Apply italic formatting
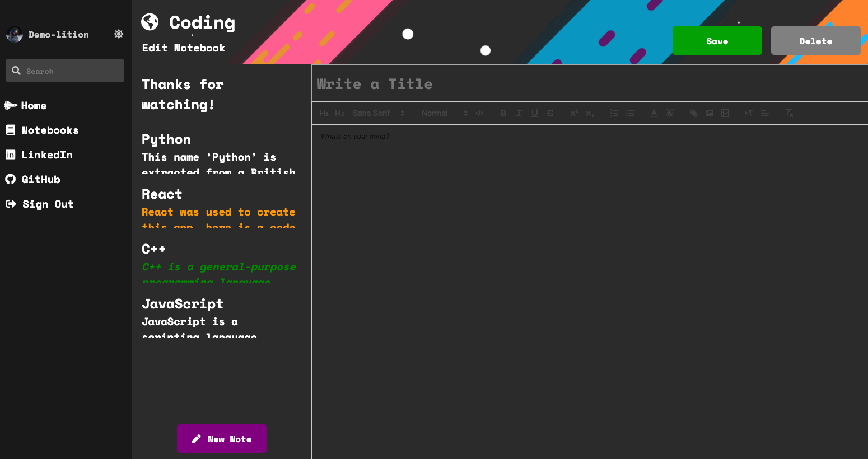Viewport: 868px width, 459px height. coord(519,113)
